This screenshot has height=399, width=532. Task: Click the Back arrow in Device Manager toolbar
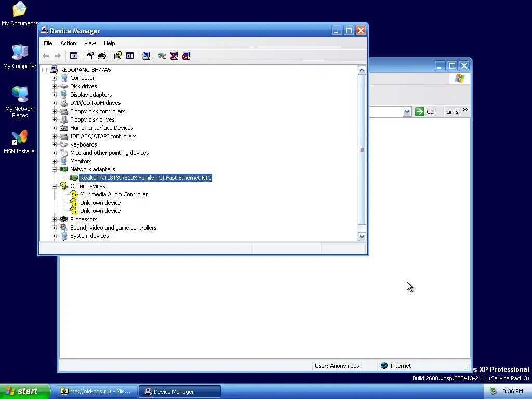coord(46,56)
